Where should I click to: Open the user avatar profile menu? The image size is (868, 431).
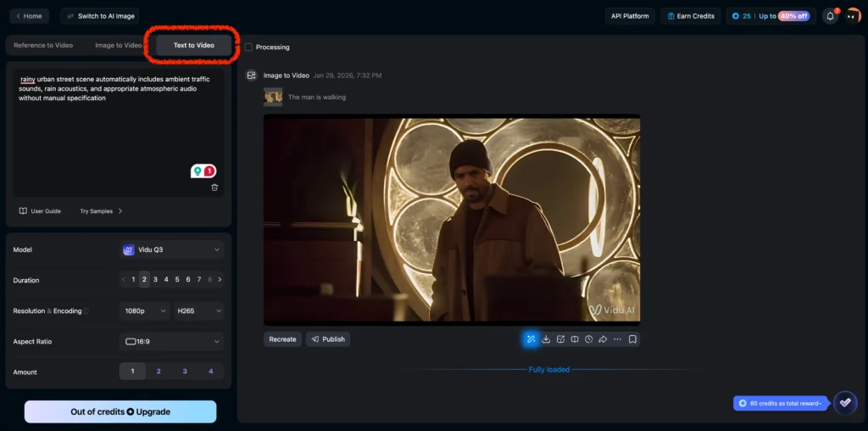coord(853,16)
